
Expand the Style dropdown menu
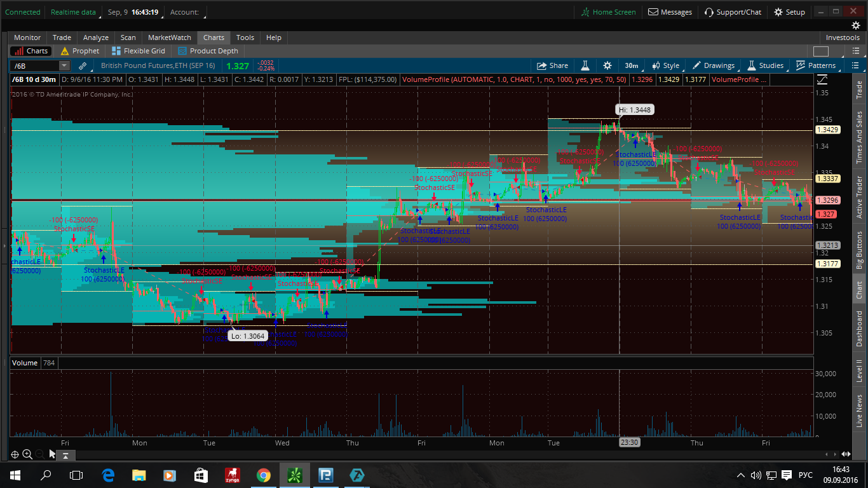click(x=665, y=65)
